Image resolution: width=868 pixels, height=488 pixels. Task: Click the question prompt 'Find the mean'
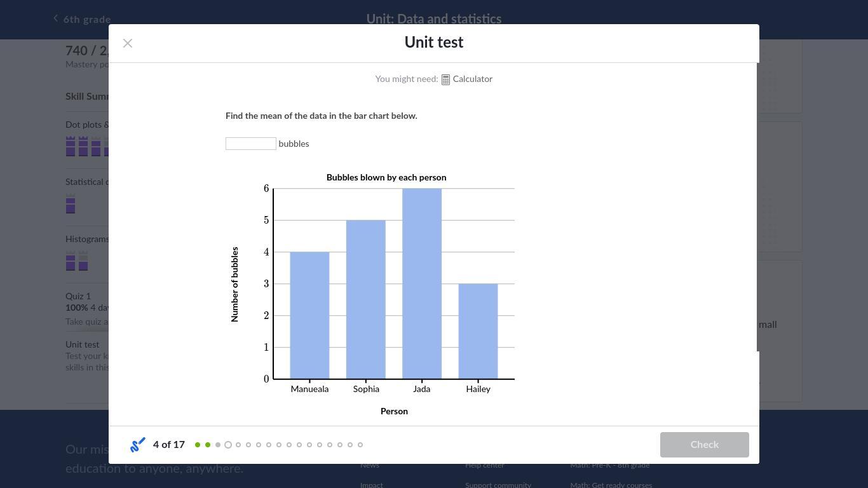[322, 116]
